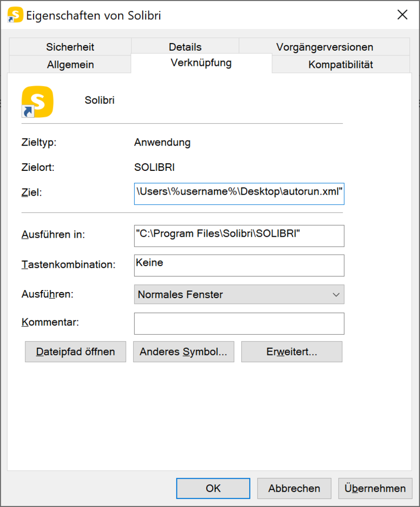Apply changes with Übernehmen
Image resolution: width=420 pixels, height=507 pixels.
(x=375, y=488)
